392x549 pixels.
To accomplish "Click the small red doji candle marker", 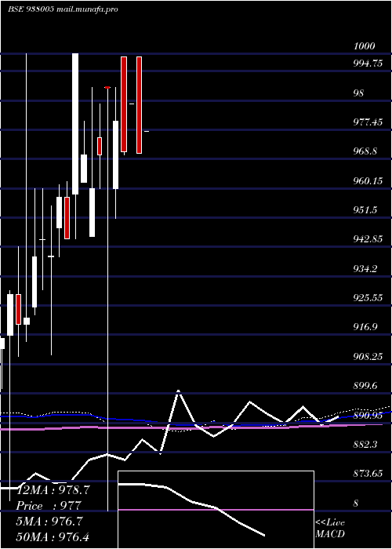I will 107,87.
